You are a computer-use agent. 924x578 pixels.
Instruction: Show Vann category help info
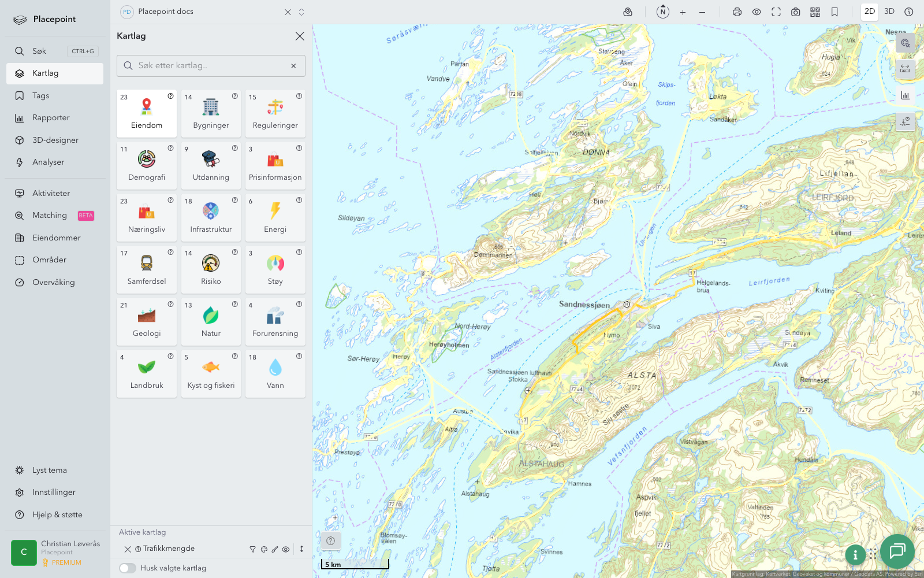point(299,357)
